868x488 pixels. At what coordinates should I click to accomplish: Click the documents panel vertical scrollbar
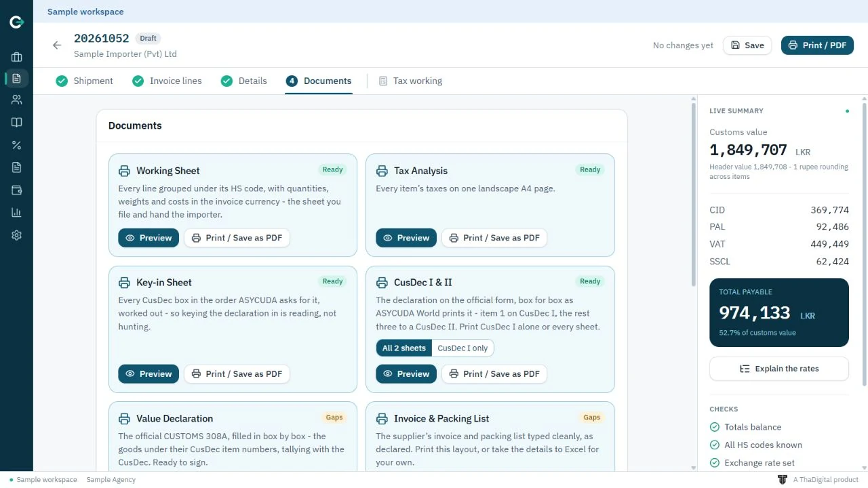(693, 193)
